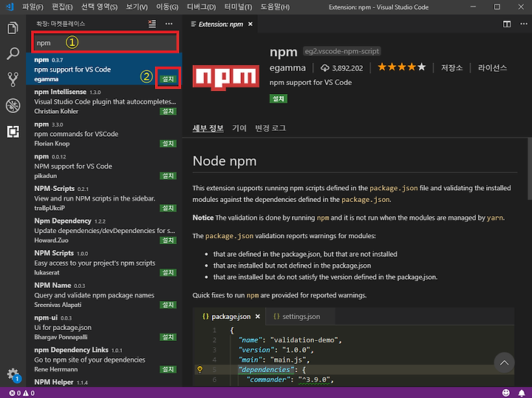Select NPM Name extension entry
The image size is (532, 398).
[104, 294]
